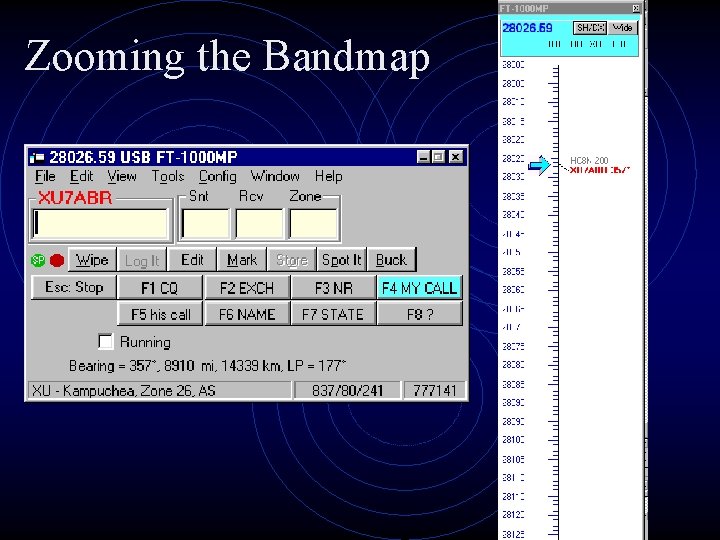Image resolution: width=720 pixels, height=540 pixels.
Task: Maximize the entry window
Action: pyautogui.click(x=439, y=157)
